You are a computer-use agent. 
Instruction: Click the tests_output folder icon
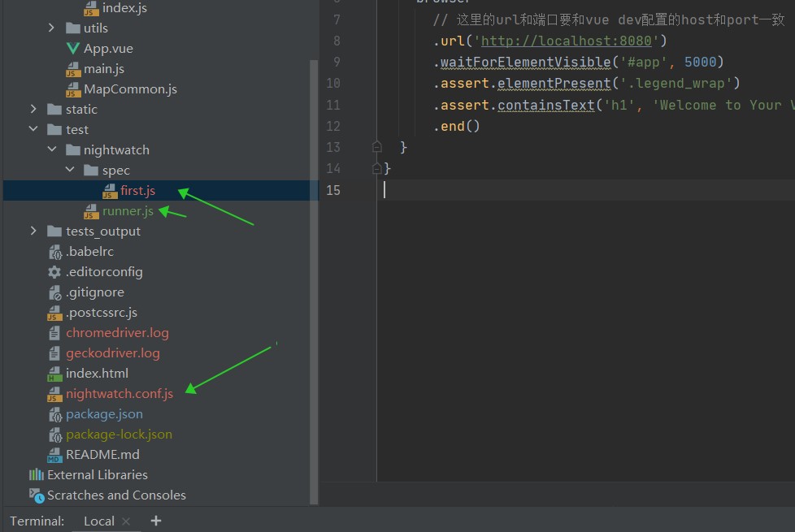click(54, 231)
